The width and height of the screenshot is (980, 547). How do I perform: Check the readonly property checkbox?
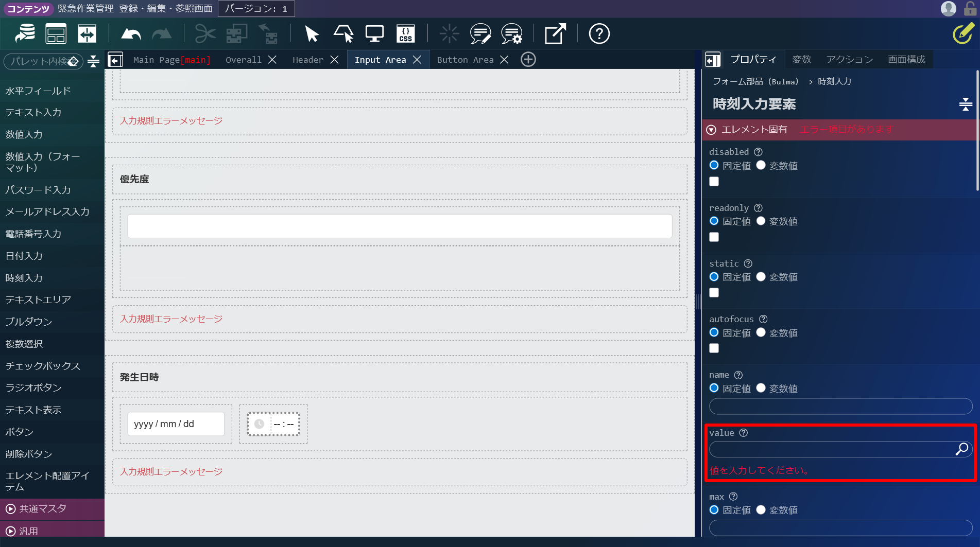click(714, 237)
